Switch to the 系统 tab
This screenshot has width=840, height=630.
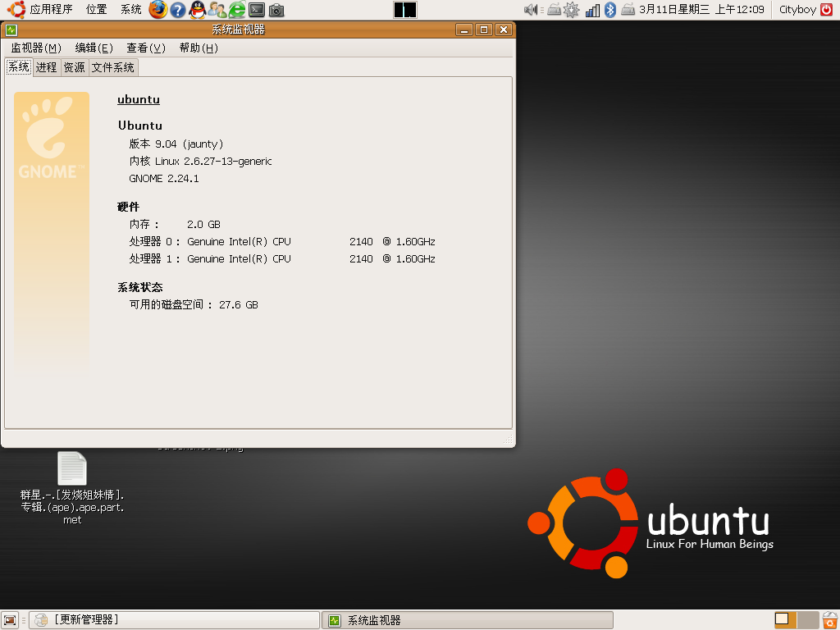tap(19, 67)
